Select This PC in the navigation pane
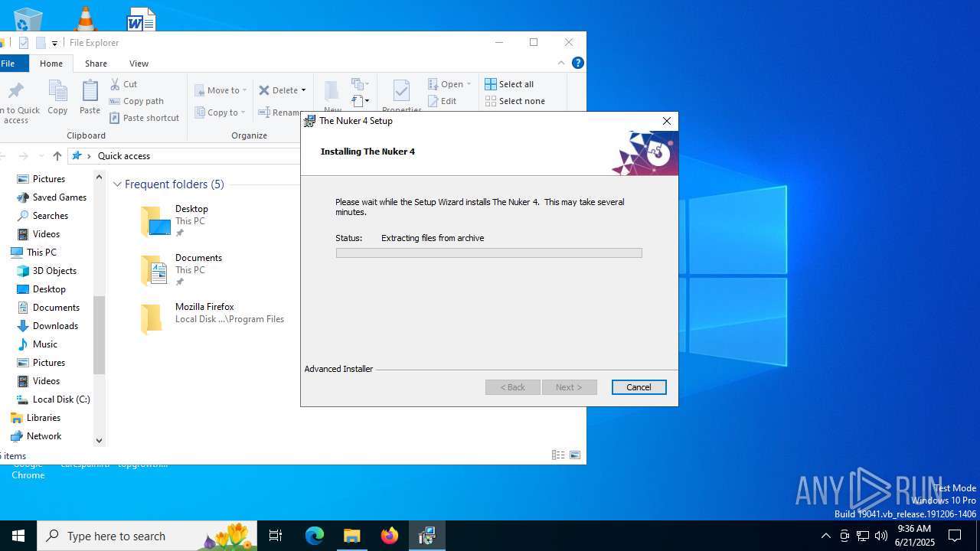The height and width of the screenshot is (551, 980). tap(34, 253)
